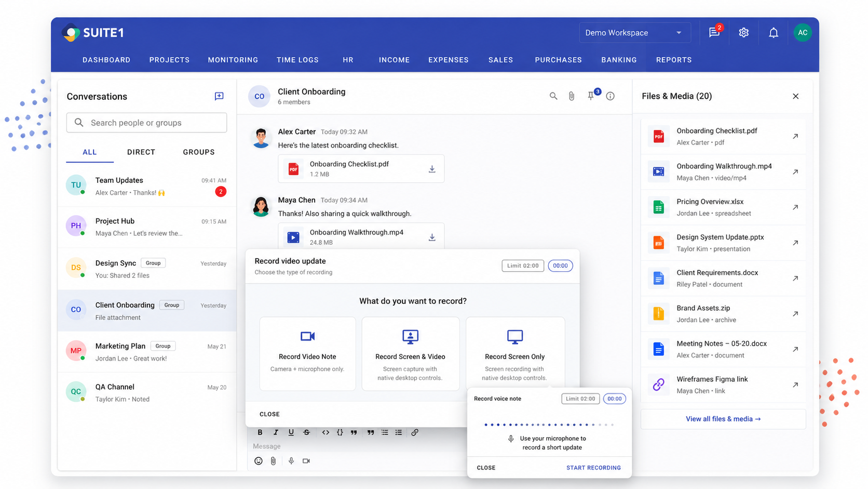Close the Record voice note popup
This screenshot has width=868, height=489.
click(x=486, y=468)
